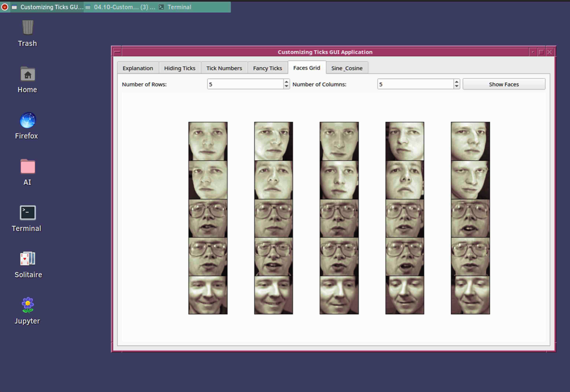This screenshot has width=570, height=392.
Task: Select the Sine_Cosine tab
Action: click(x=347, y=68)
